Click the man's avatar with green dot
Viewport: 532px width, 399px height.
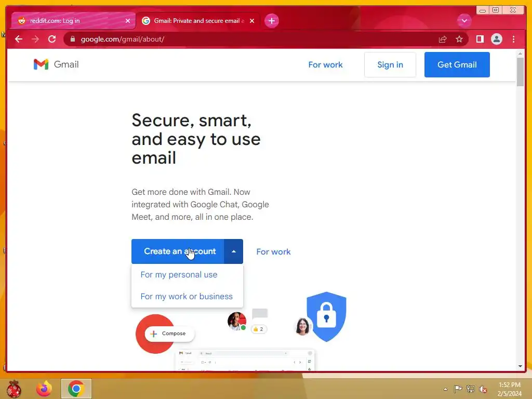click(x=237, y=321)
